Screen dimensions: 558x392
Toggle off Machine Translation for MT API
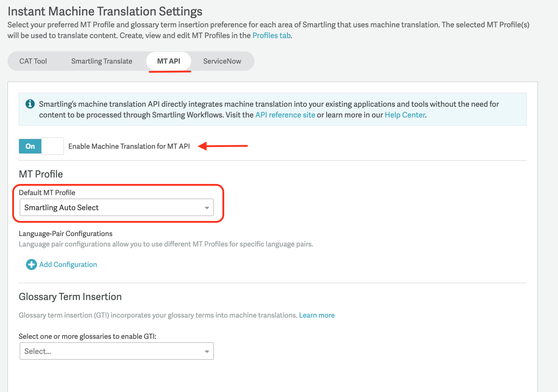coord(41,146)
